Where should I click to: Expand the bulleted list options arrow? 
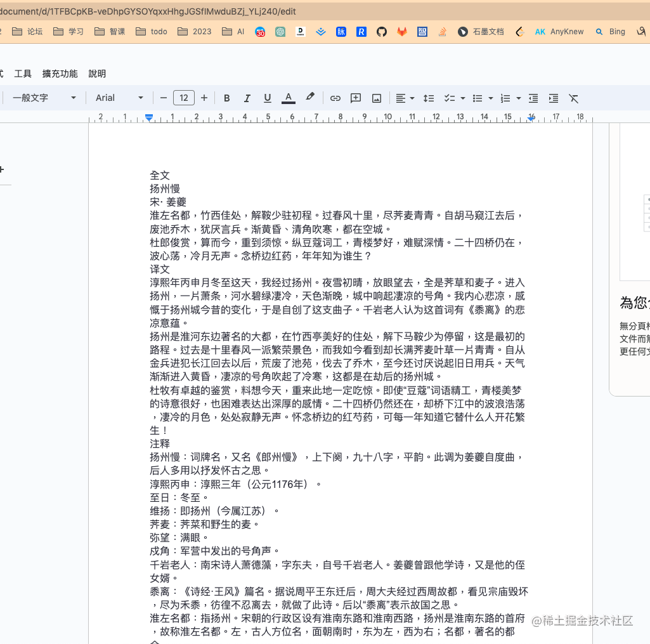coord(491,99)
